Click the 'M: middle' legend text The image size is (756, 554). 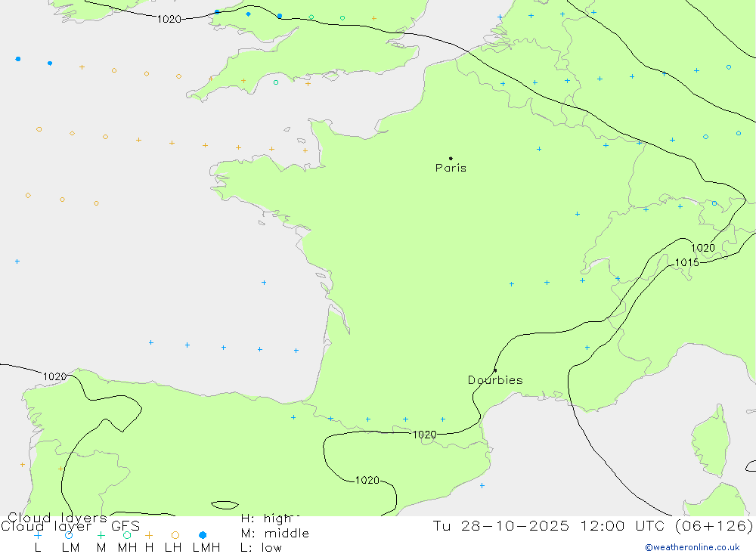coord(275,534)
